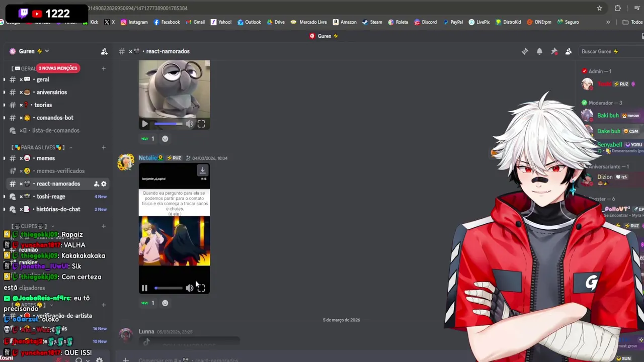Play the gray owl video

pyautogui.click(x=145, y=124)
